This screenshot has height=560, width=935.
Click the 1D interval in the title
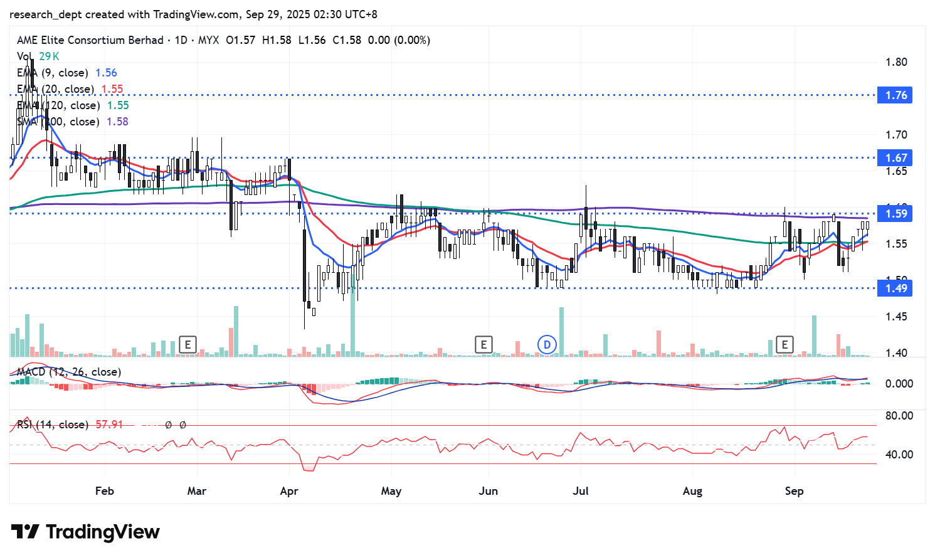click(181, 40)
